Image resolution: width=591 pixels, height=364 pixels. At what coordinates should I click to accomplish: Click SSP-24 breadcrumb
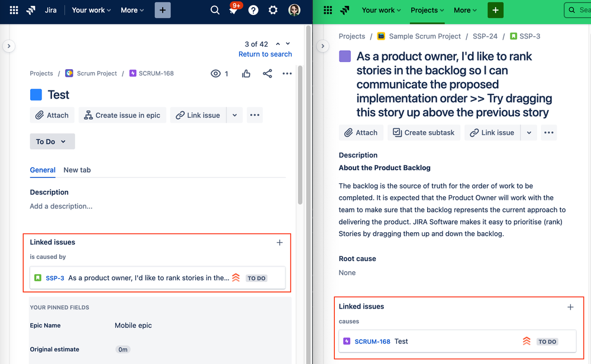pyautogui.click(x=485, y=36)
